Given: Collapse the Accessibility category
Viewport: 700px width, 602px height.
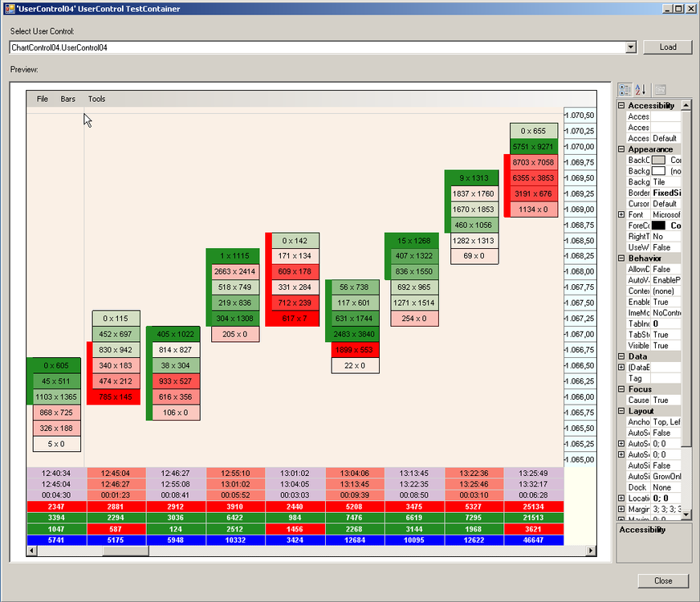Looking at the screenshot, I should click(621, 105).
